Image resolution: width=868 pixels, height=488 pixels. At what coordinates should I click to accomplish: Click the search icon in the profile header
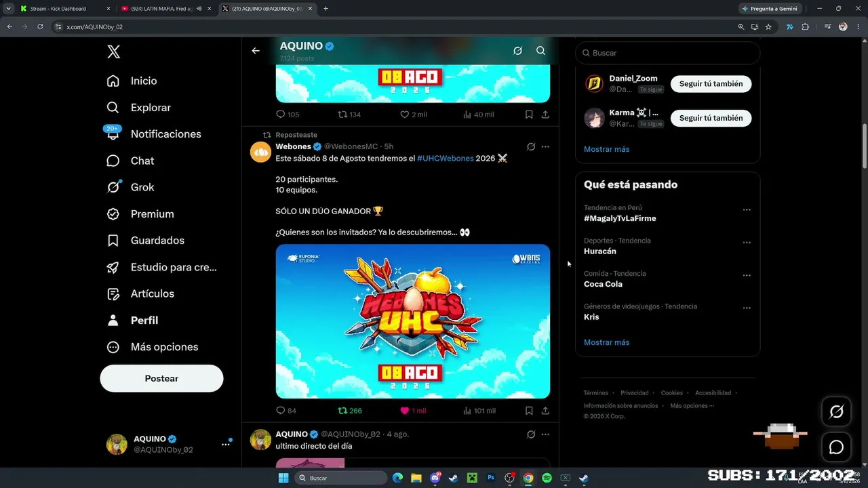coord(540,51)
